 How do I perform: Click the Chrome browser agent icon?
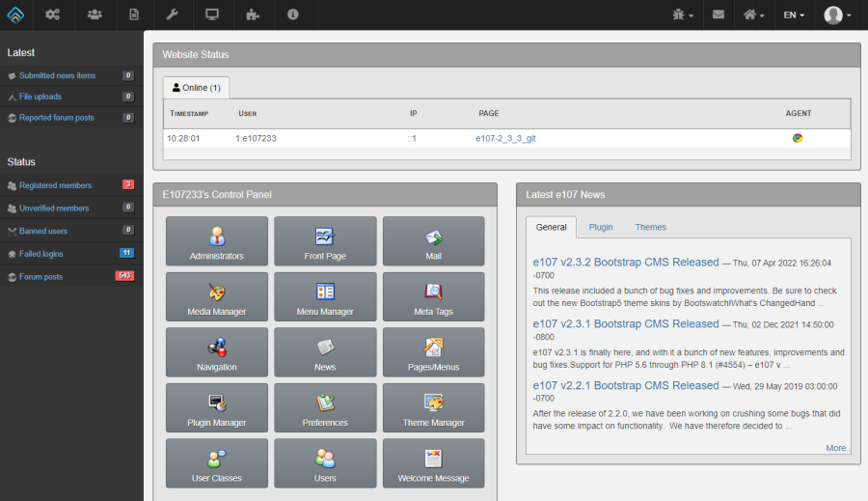coord(798,138)
